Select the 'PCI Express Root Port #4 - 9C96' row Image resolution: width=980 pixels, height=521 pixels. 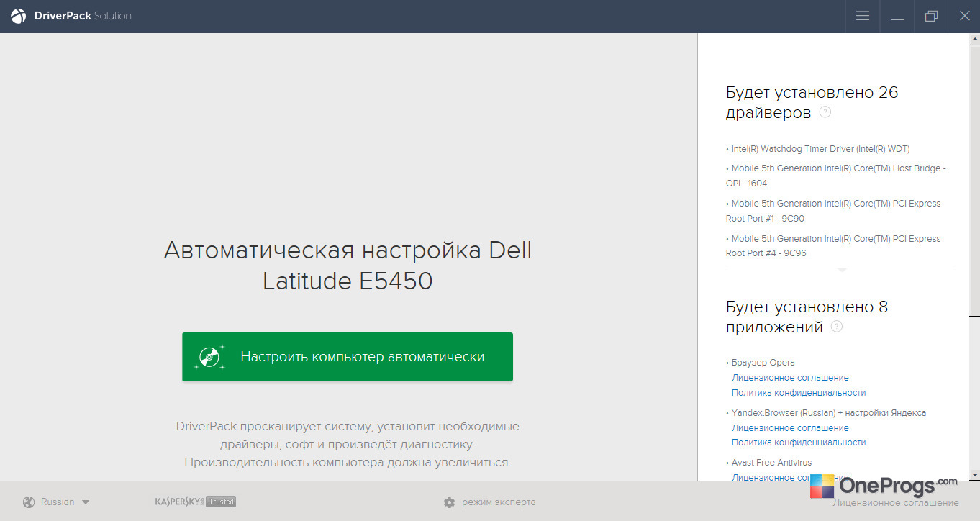[x=833, y=246]
